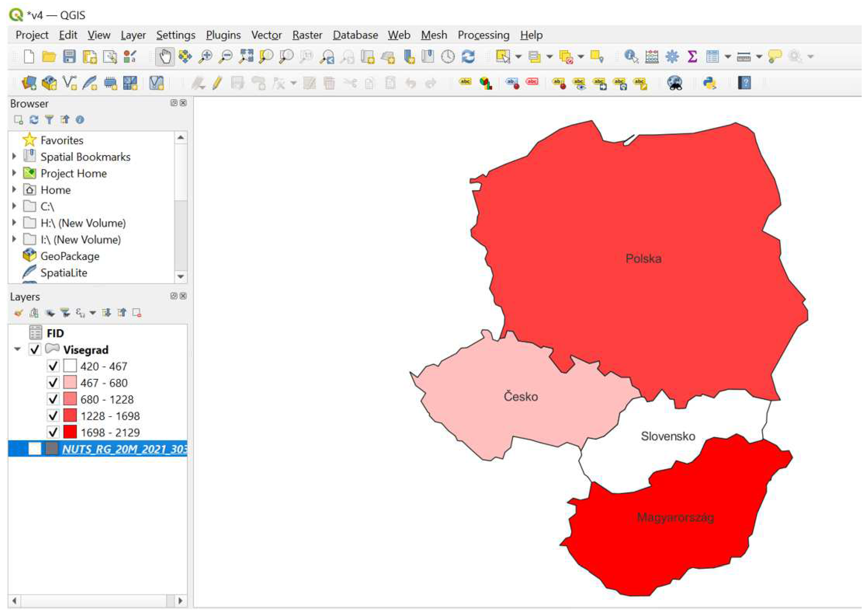
Task: Click the Zoom In magnifier icon
Action: click(x=206, y=57)
